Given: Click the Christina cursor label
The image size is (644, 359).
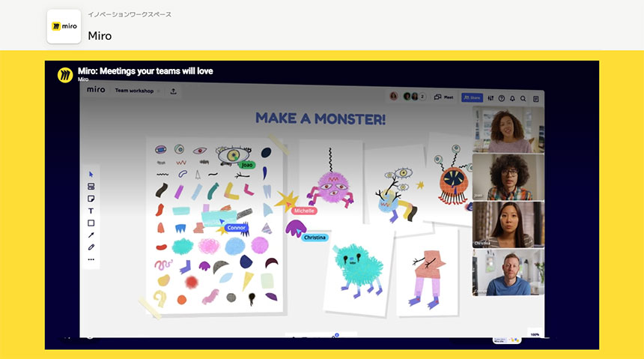Looking at the screenshot, I should pyautogui.click(x=315, y=238).
